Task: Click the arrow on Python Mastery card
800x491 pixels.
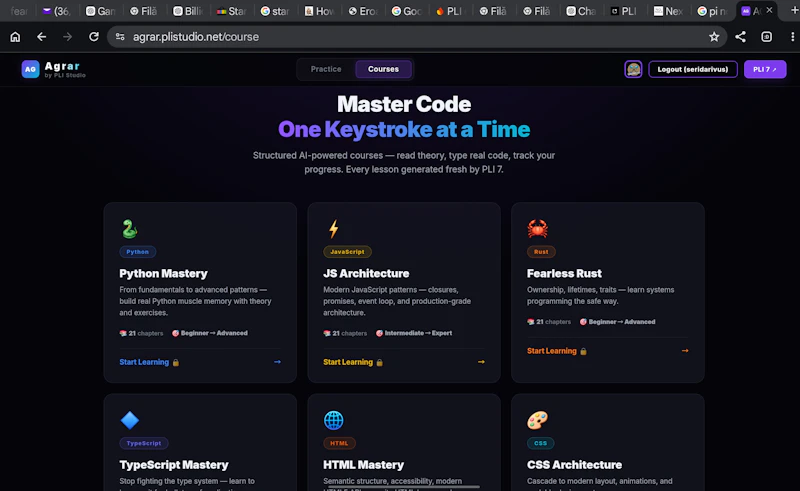Action: click(277, 362)
